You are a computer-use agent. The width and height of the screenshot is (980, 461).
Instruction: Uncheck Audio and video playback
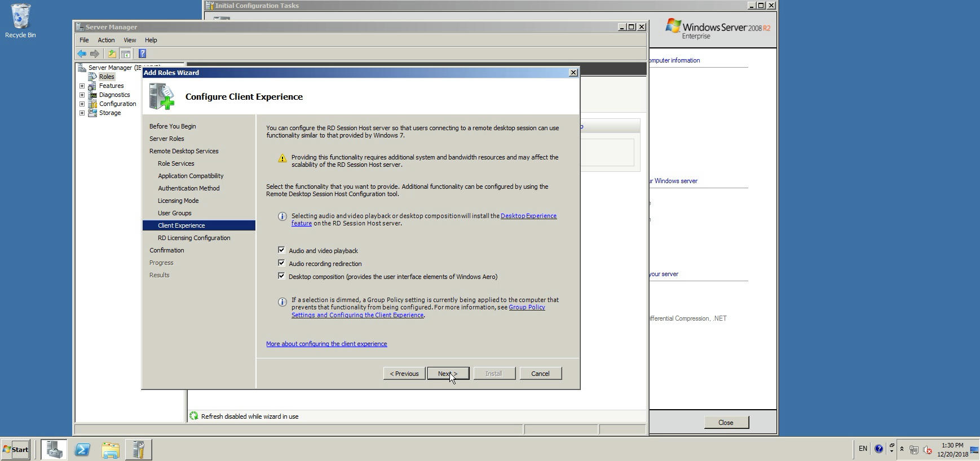pos(281,250)
